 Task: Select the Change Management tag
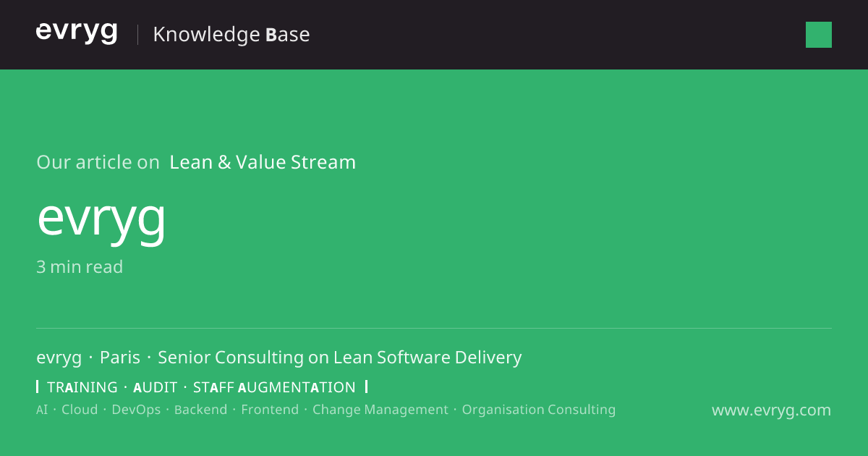coord(380,410)
